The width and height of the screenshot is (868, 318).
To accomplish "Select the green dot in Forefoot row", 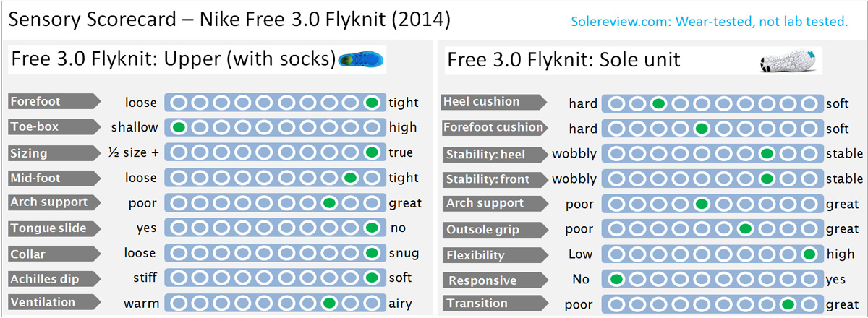I will (x=373, y=103).
